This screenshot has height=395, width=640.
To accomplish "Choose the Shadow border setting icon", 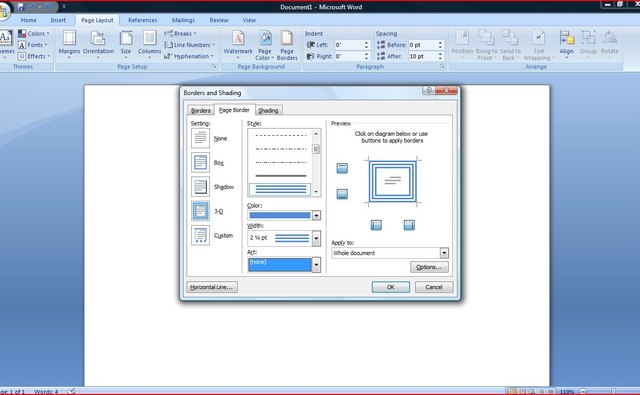I will click(x=200, y=187).
